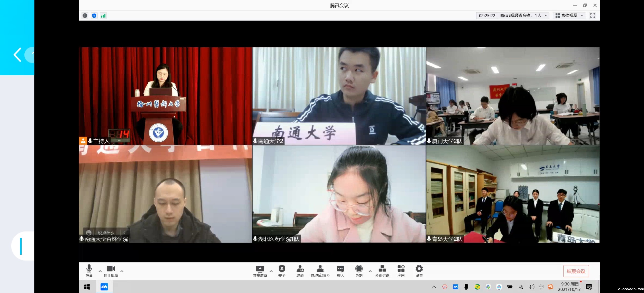Check the network signal strength icon
The image size is (644, 293).
click(x=103, y=16)
